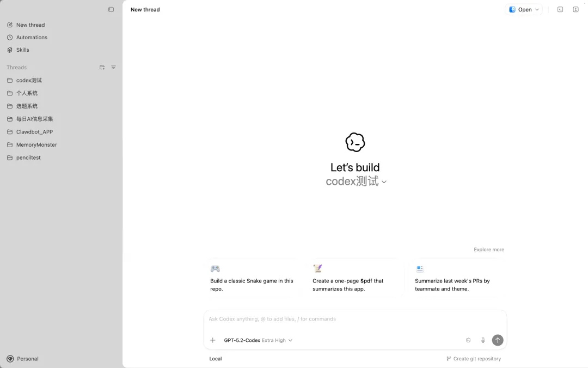
Task: Open the Personal account menu
Action: tap(22, 359)
